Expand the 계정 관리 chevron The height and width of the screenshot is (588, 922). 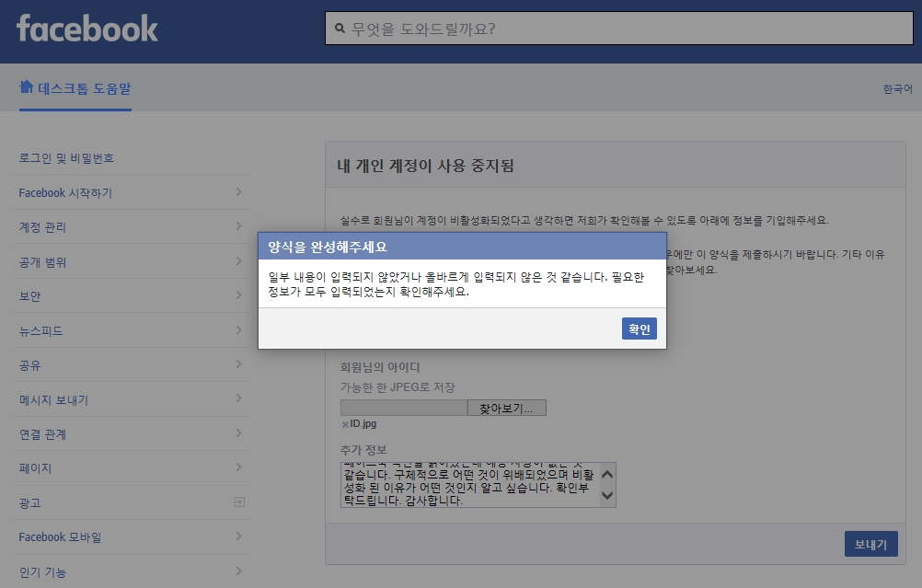point(238,225)
